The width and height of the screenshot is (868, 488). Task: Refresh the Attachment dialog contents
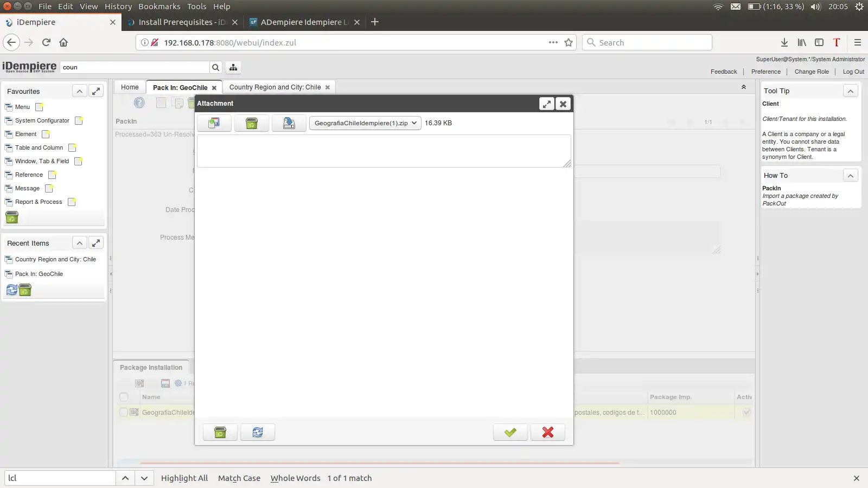pos(258,432)
